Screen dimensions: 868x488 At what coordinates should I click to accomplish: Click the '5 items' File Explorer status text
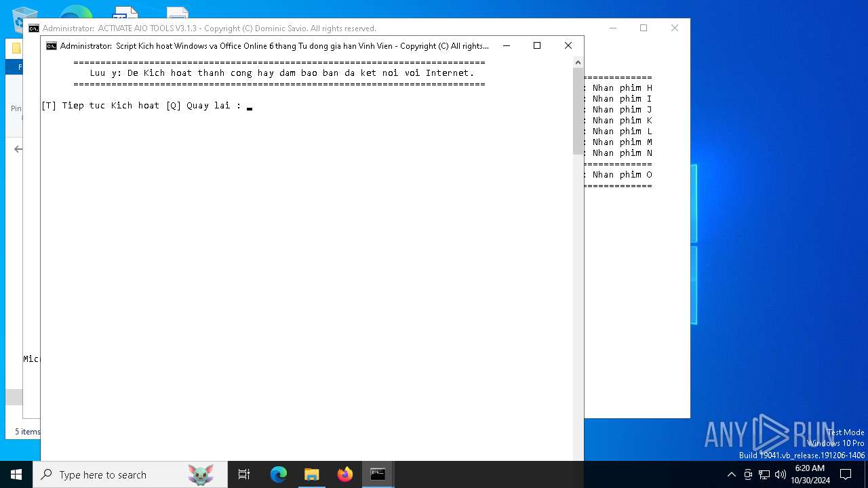click(x=28, y=432)
